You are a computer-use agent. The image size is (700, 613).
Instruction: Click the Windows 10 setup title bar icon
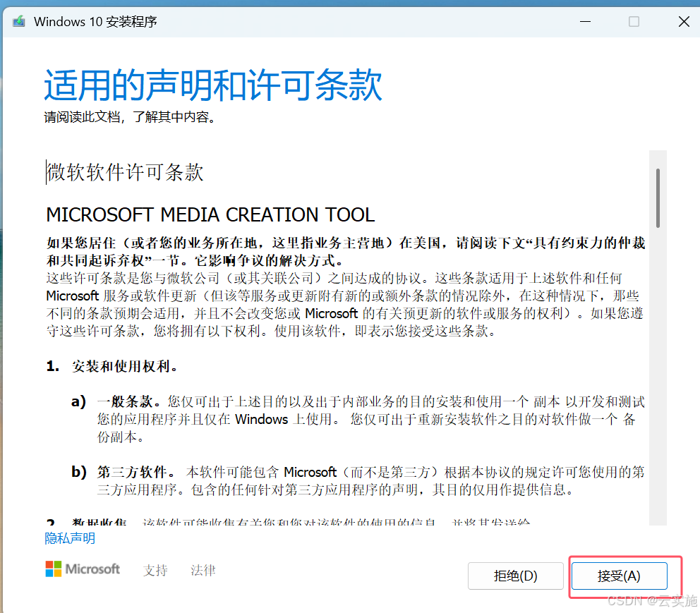tap(19, 21)
